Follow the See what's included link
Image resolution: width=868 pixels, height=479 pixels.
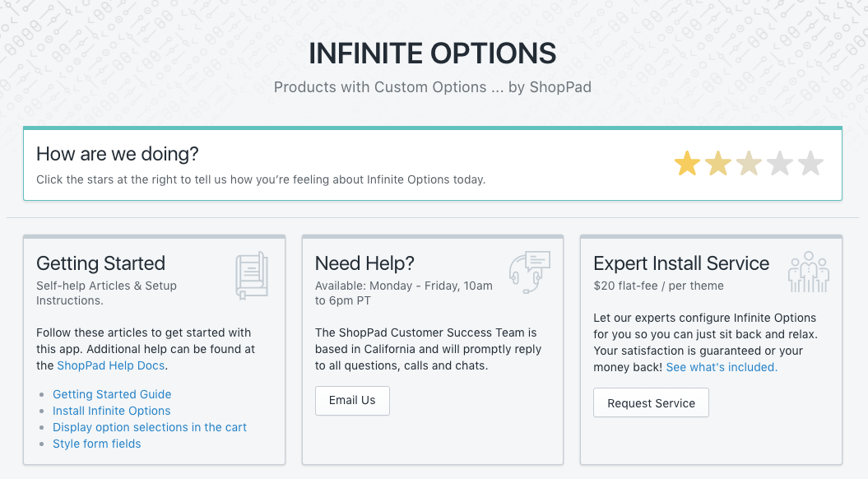coord(722,367)
